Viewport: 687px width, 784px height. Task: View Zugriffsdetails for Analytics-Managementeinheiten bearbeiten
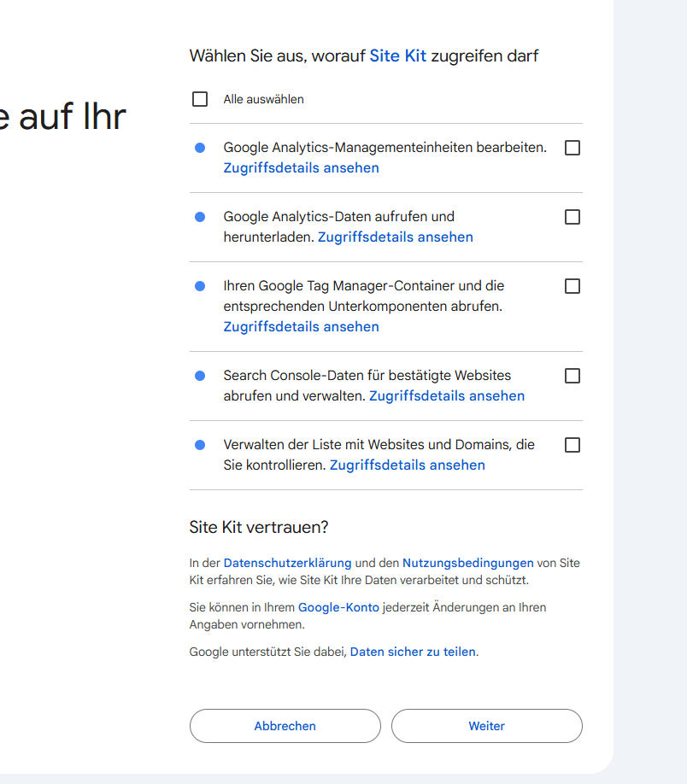pyautogui.click(x=302, y=167)
